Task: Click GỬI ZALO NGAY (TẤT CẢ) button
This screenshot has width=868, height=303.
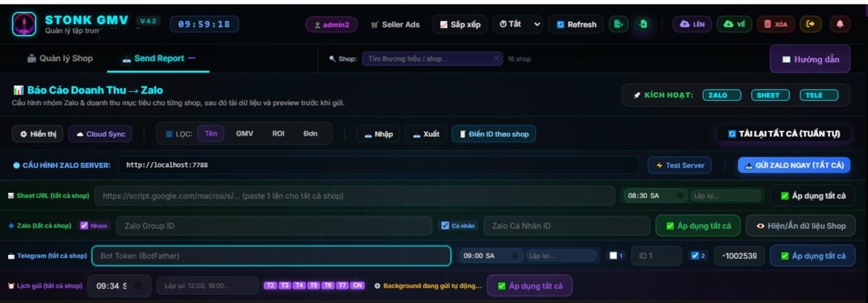Action: 793,165
